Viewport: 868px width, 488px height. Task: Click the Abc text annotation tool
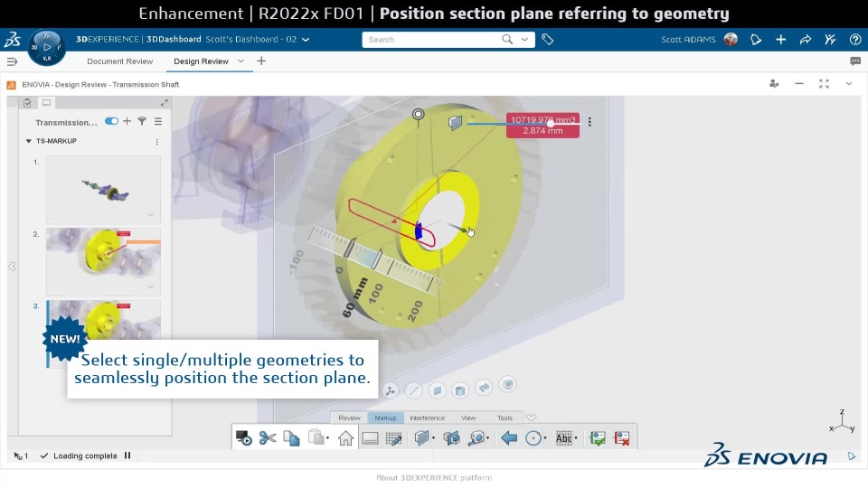click(563, 438)
